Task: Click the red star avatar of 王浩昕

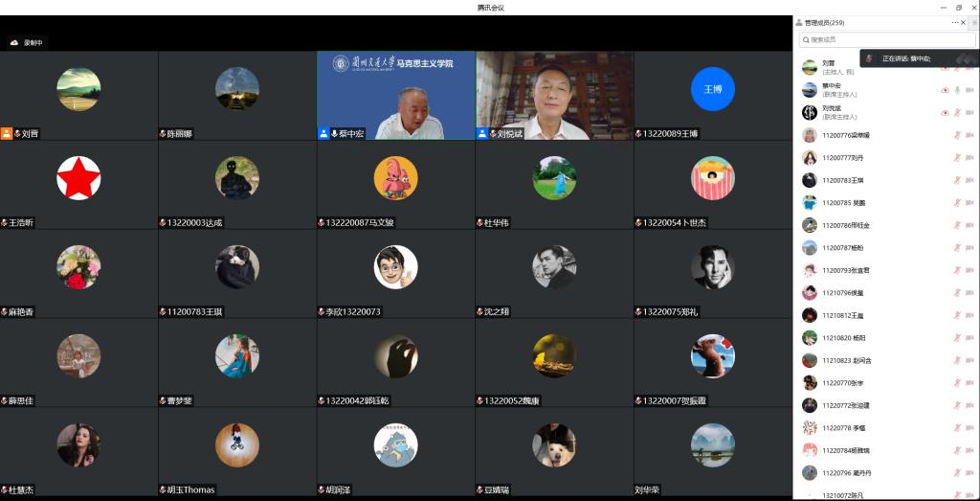Action: 78,178
